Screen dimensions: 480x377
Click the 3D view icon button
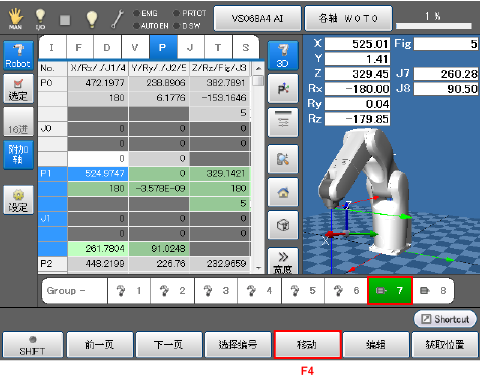(283, 55)
